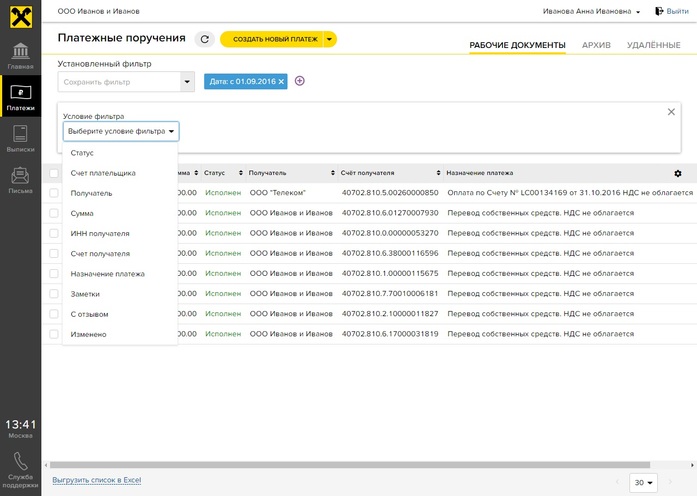Add a new filter with plus icon

click(299, 81)
